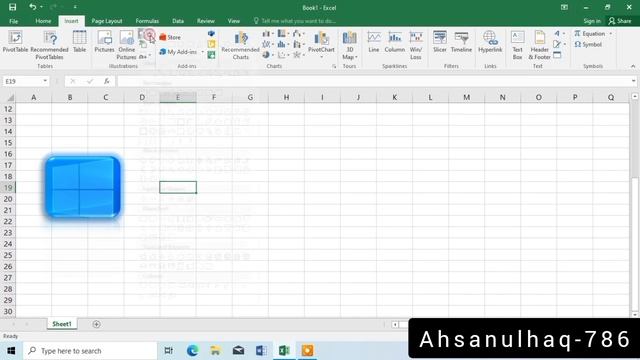
Task: Open Task View from taskbar
Action: (169, 351)
